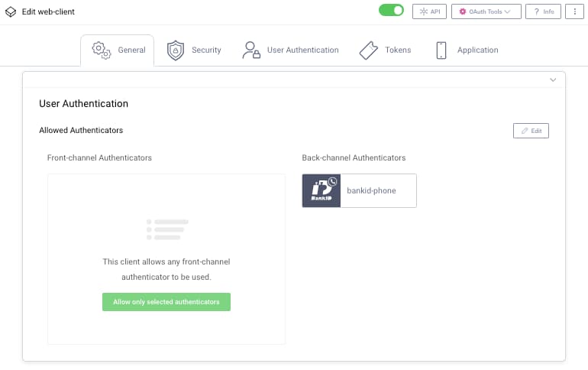The height and width of the screenshot is (370, 588).
Task: Click the General tab gear icon
Action: point(102,50)
